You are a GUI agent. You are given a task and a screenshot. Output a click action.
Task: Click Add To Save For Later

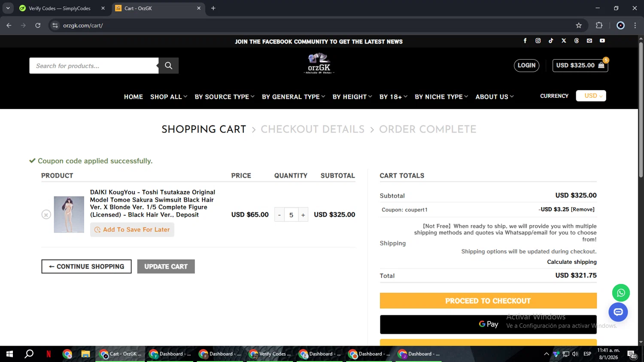pyautogui.click(x=132, y=229)
